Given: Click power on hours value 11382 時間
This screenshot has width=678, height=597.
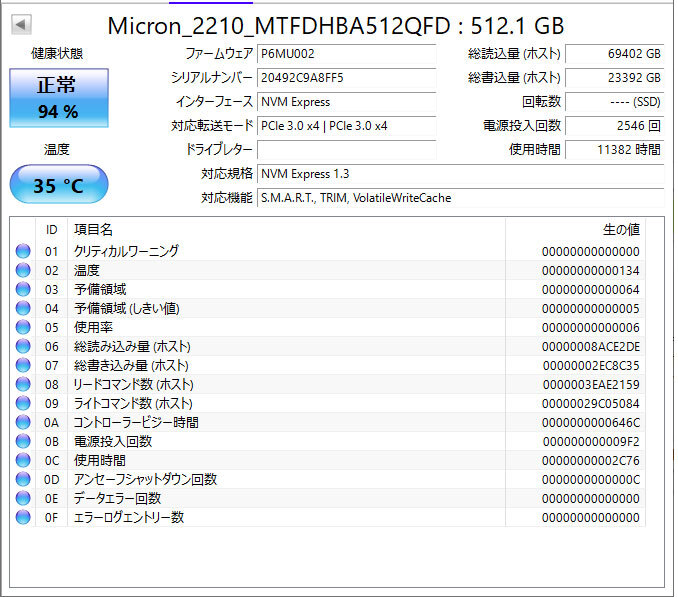Looking at the screenshot, I should 614,150.
